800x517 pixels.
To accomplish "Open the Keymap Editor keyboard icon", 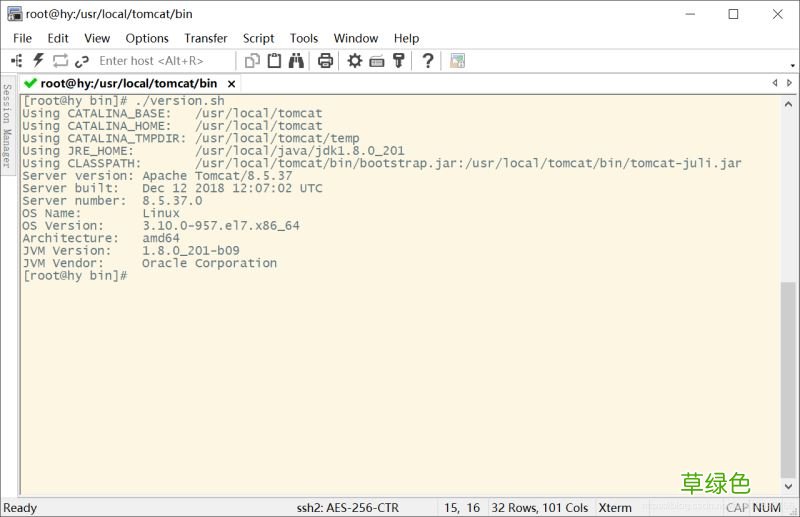I will [x=377, y=61].
